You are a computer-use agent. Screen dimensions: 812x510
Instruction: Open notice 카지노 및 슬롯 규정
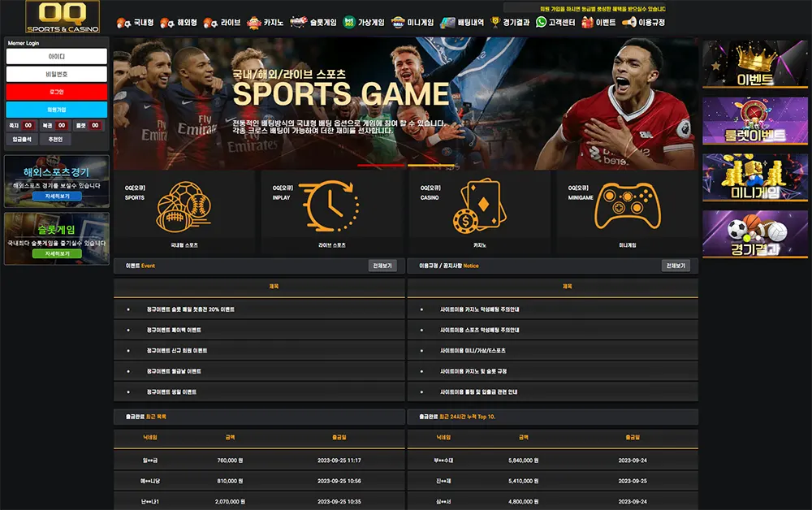click(x=473, y=371)
